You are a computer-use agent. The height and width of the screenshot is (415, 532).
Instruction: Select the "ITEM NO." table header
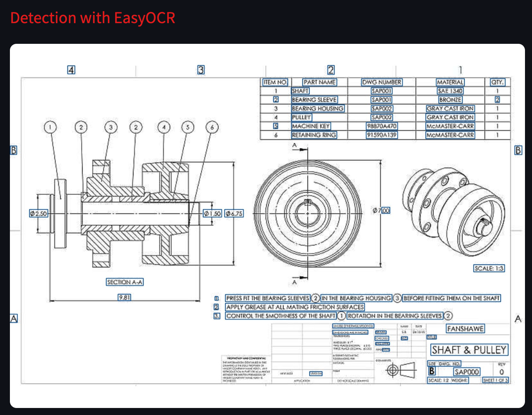(275, 82)
